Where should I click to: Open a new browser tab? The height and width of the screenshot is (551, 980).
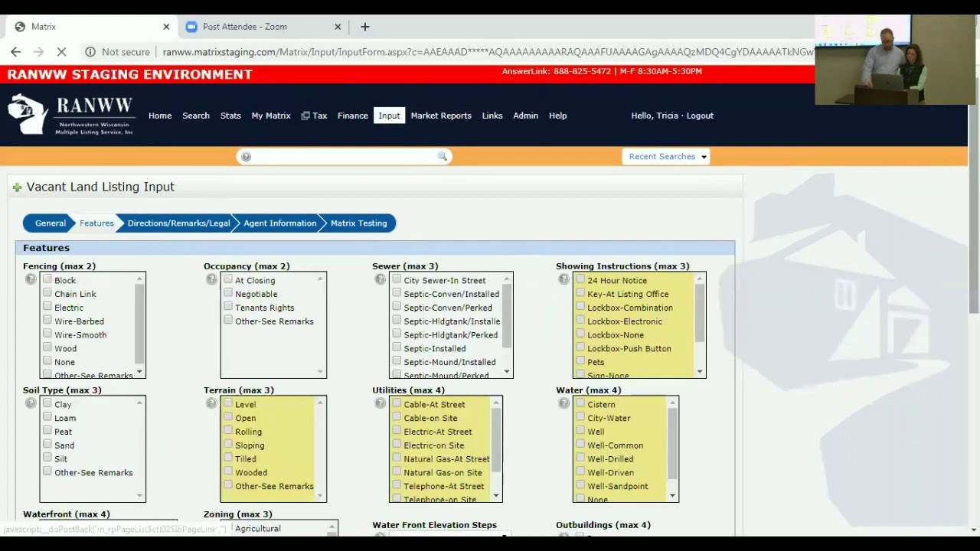click(x=365, y=27)
